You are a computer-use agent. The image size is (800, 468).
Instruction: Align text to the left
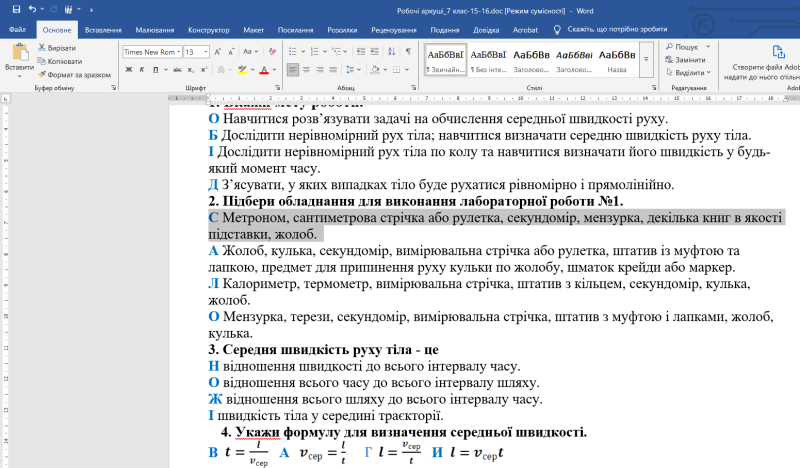(292, 70)
